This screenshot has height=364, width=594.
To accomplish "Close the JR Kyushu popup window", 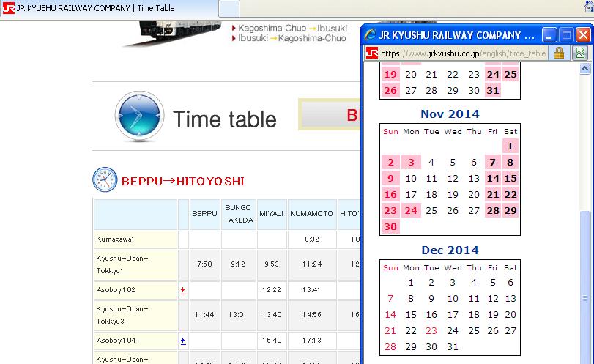I will (583, 35).
